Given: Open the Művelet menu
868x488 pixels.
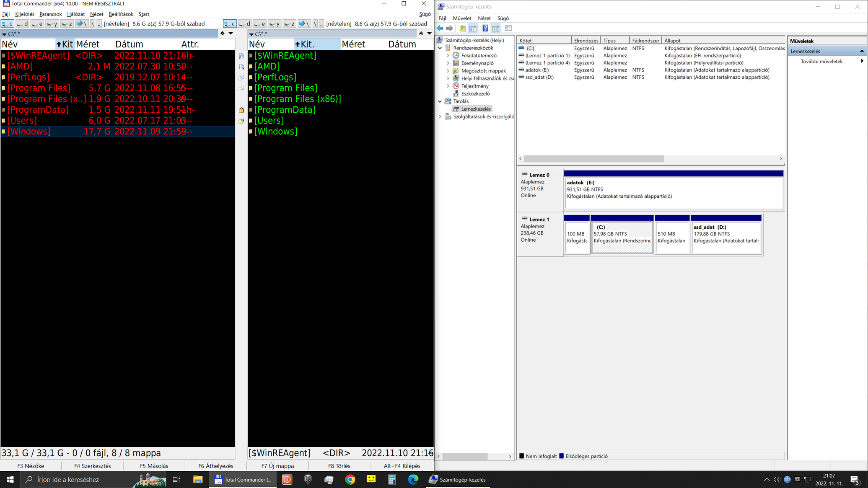Looking at the screenshot, I should point(461,18).
